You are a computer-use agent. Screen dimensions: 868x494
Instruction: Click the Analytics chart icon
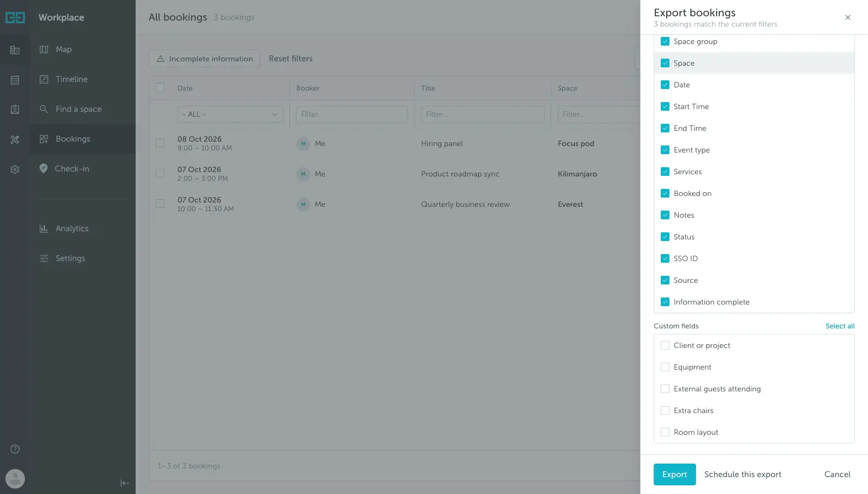44,229
